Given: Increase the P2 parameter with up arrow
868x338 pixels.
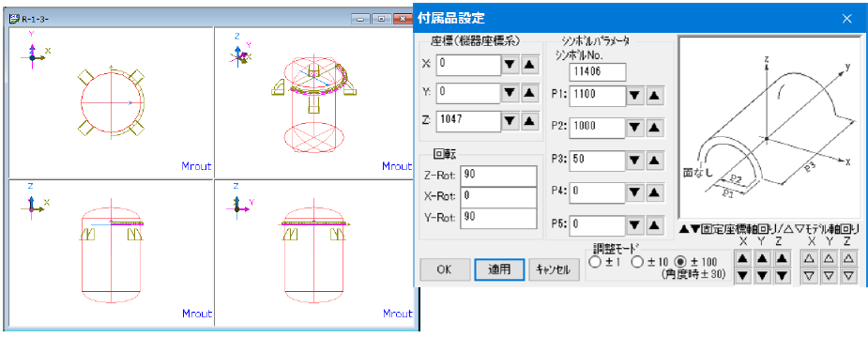Looking at the screenshot, I should [654, 128].
